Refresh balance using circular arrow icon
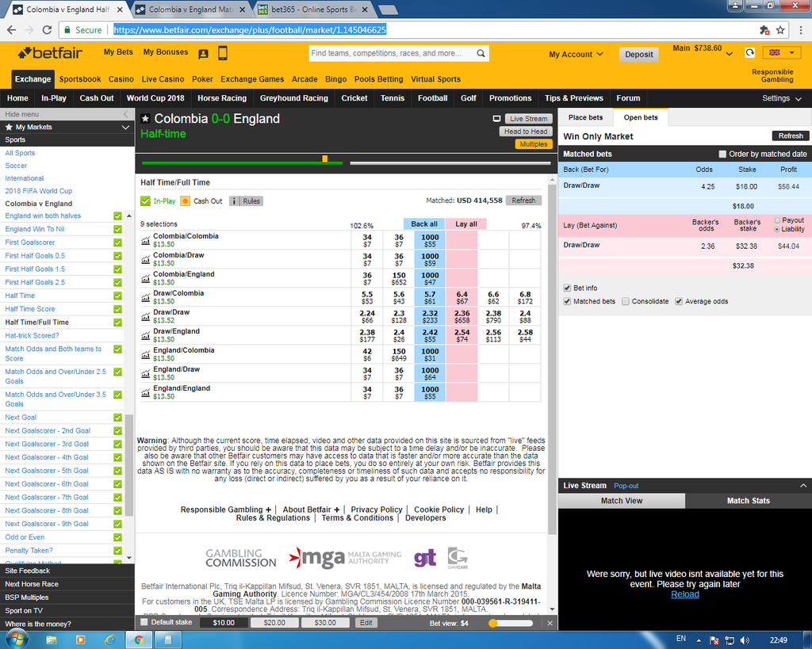Image resolution: width=812 pixels, height=649 pixels. [749, 52]
